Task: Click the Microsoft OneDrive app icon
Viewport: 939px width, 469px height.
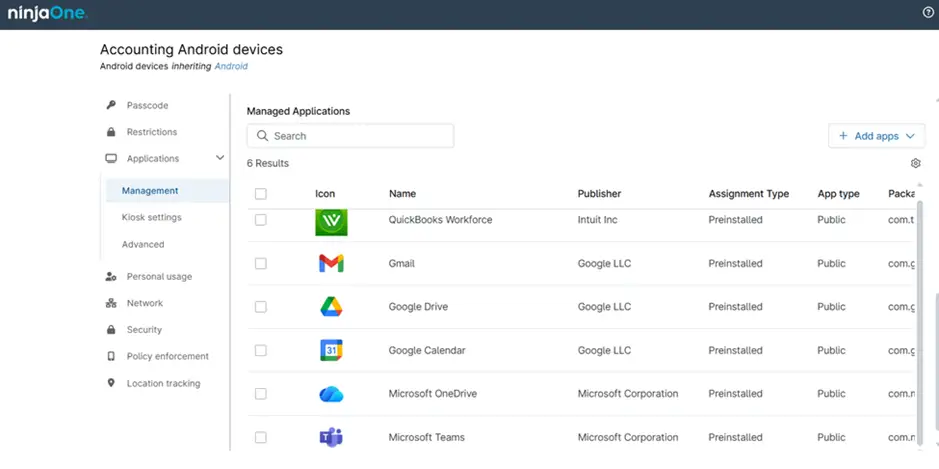Action: [x=331, y=394]
